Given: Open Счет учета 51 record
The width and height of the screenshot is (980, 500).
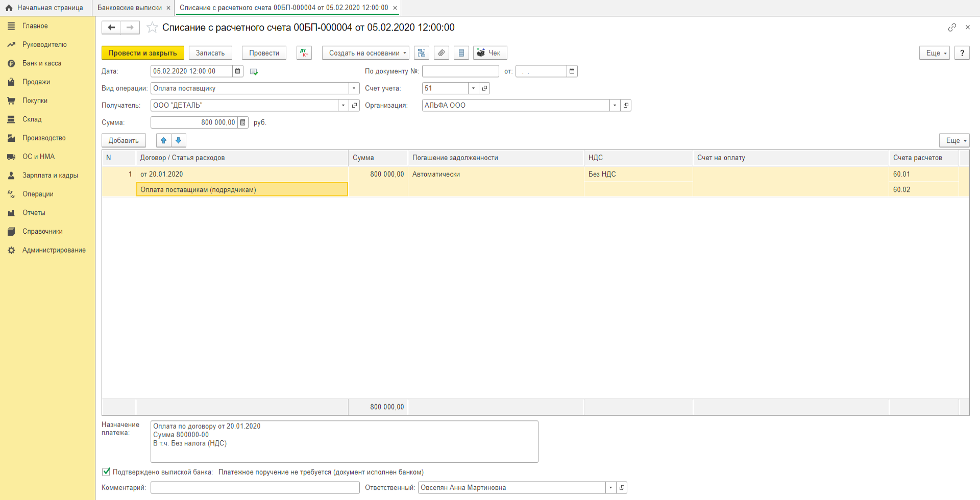Looking at the screenshot, I should pyautogui.click(x=485, y=88).
